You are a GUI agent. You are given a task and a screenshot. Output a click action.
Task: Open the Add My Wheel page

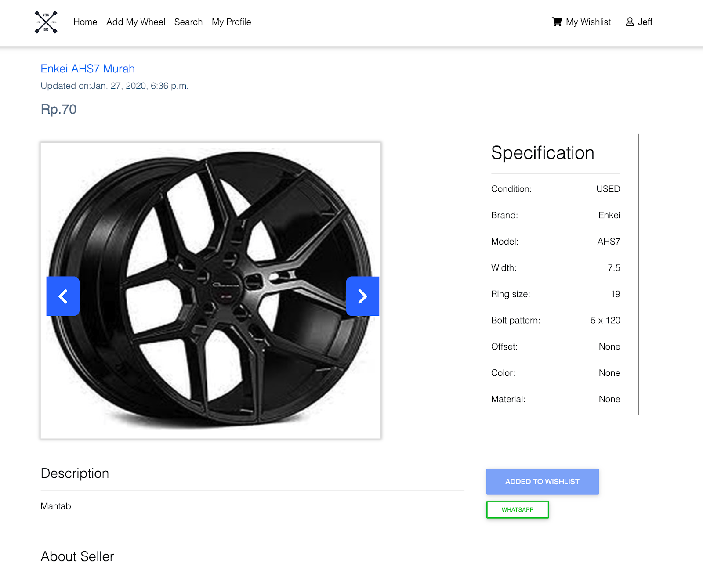tap(136, 22)
